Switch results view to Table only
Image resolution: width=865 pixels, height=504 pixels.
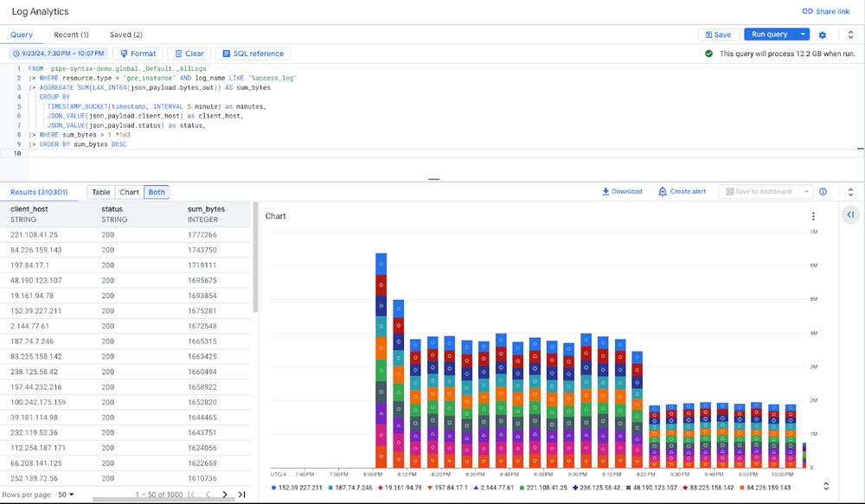click(x=101, y=192)
